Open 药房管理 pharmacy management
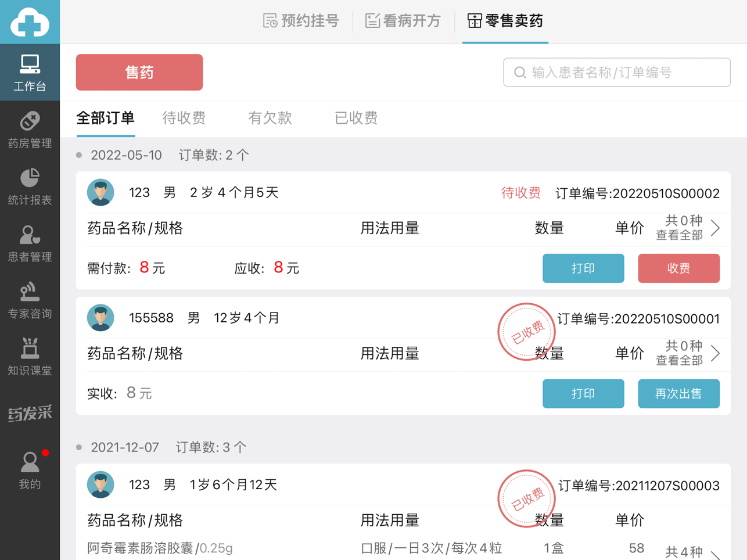Screen dimensions: 747x560 [x=30, y=130]
